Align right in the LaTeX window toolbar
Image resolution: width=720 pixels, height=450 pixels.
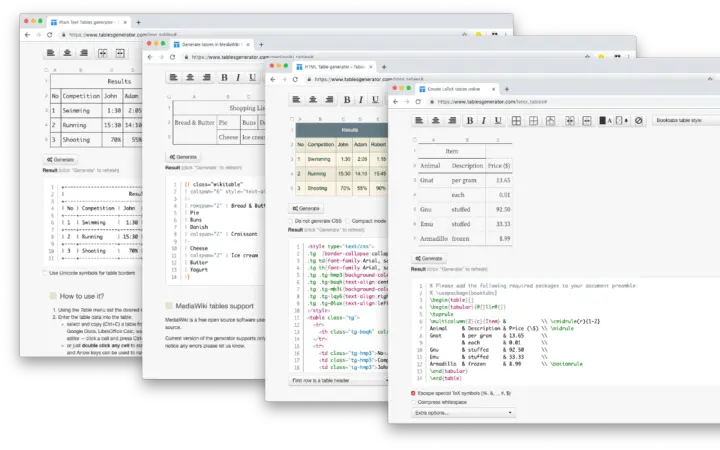[452, 120]
